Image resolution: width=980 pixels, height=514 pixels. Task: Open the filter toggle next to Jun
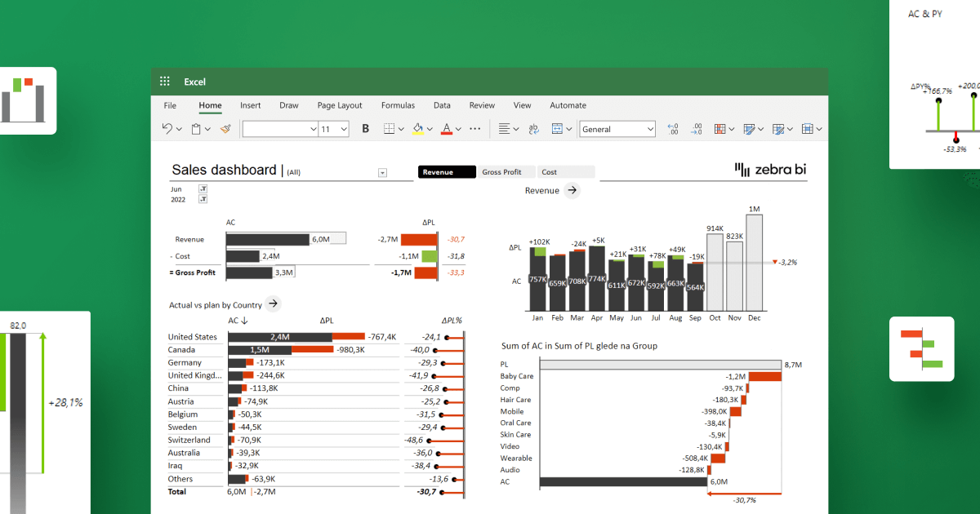pos(203,188)
